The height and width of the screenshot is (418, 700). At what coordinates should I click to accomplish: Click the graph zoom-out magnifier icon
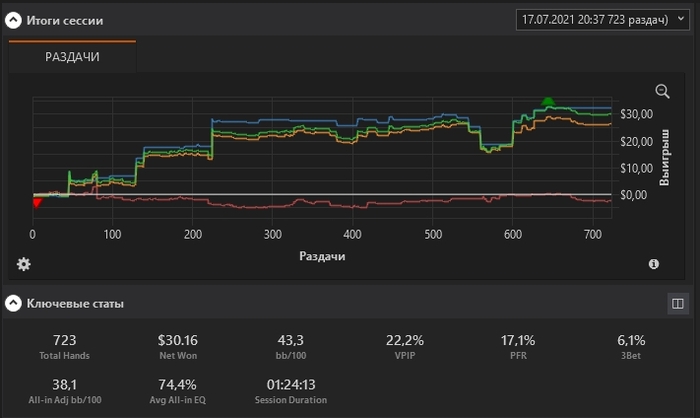pyautogui.click(x=662, y=92)
